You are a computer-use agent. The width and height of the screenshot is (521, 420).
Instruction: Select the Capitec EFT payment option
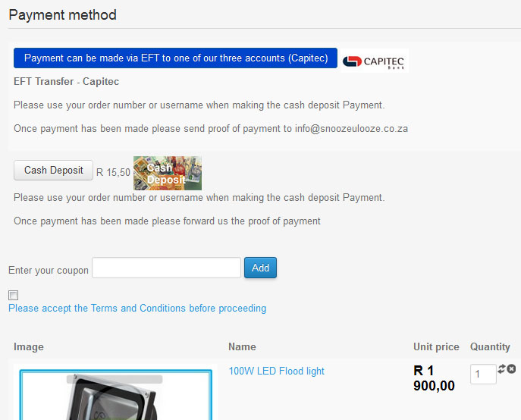(x=175, y=58)
